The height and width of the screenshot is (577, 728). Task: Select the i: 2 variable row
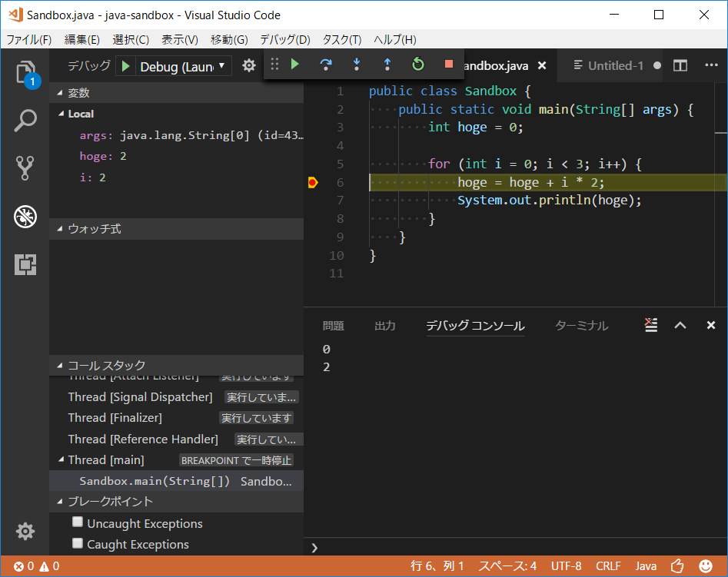[x=177, y=177]
